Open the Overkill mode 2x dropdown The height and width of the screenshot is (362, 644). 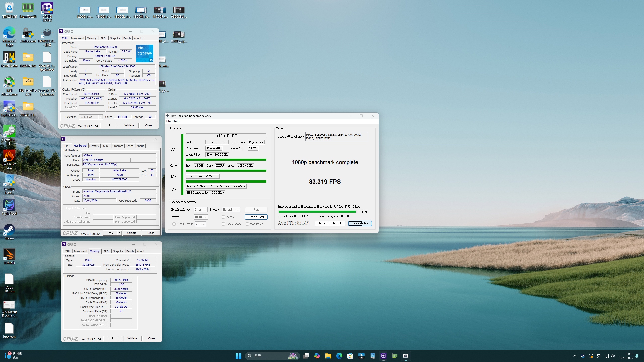[x=201, y=224]
